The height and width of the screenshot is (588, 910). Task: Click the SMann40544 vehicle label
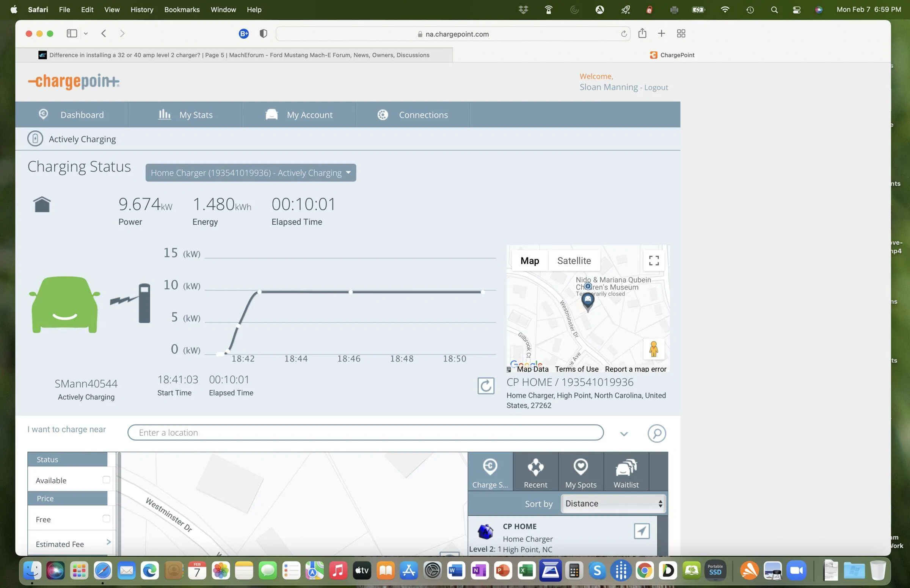pyautogui.click(x=86, y=384)
